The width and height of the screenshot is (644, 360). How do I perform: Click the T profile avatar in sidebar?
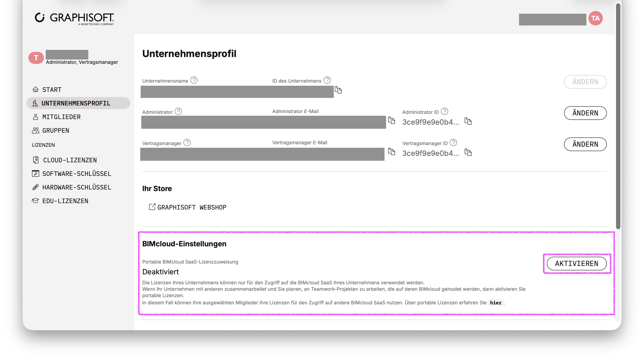[36, 58]
